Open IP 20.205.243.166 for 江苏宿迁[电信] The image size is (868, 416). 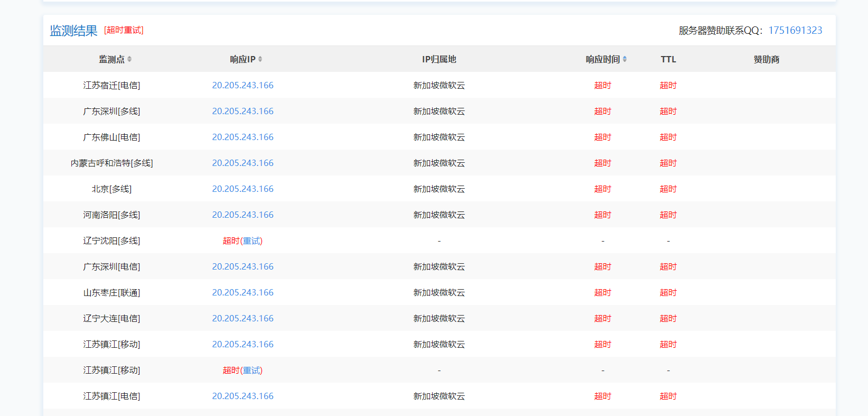(242, 86)
